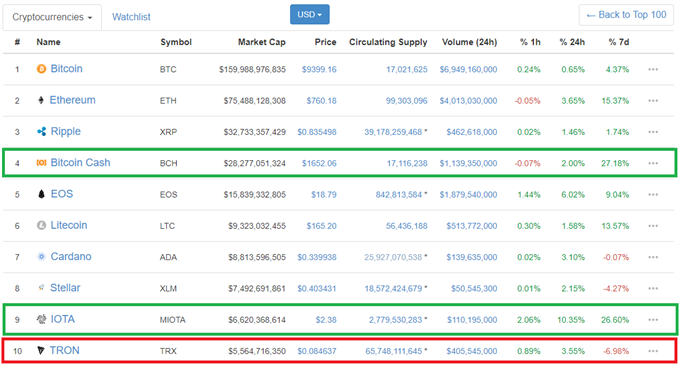
Task: Click the Ethereum diamond logo icon
Action: (41, 100)
